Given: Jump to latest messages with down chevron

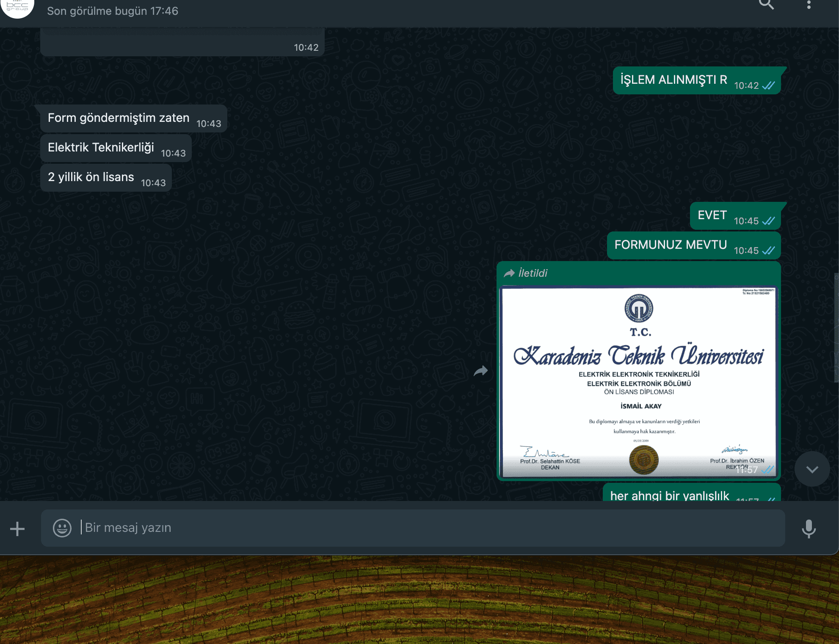Looking at the screenshot, I should tap(812, 469).
